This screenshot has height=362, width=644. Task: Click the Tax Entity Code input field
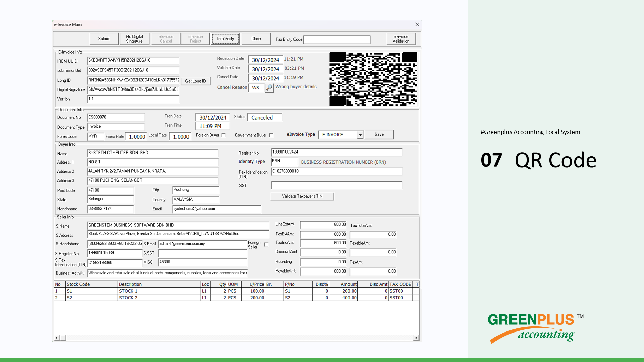point(337,39)
